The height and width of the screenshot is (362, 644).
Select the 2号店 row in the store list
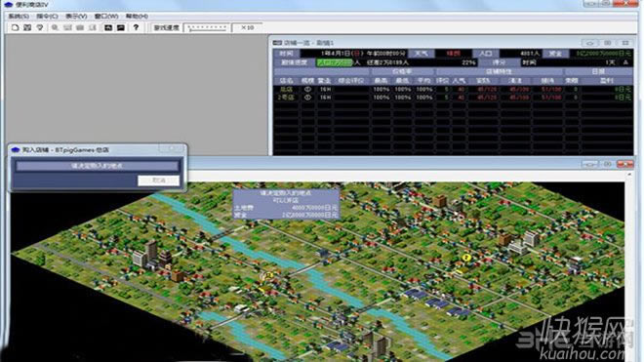453,98
